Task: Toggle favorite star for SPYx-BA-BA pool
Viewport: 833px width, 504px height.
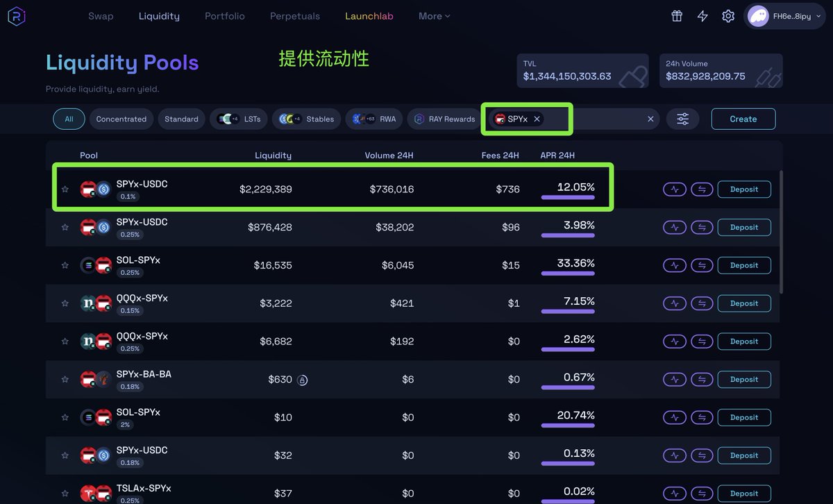Action: point(65,380)
